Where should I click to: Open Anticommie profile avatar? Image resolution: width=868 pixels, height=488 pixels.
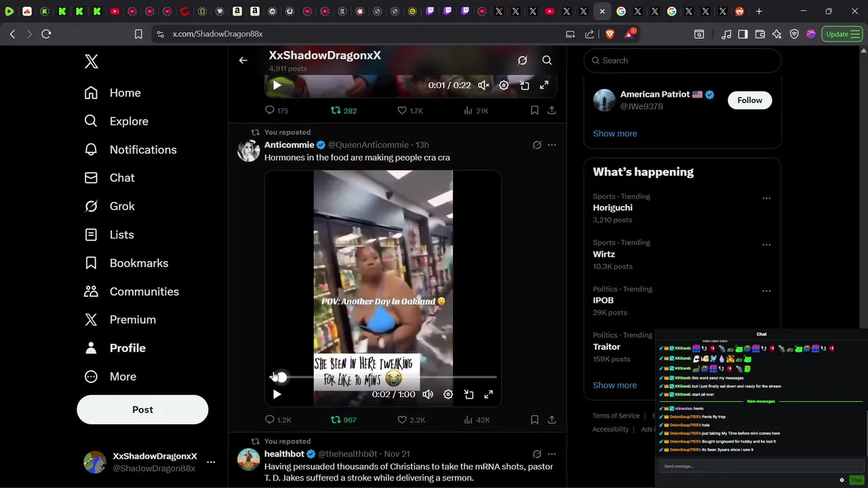(249, 150)
